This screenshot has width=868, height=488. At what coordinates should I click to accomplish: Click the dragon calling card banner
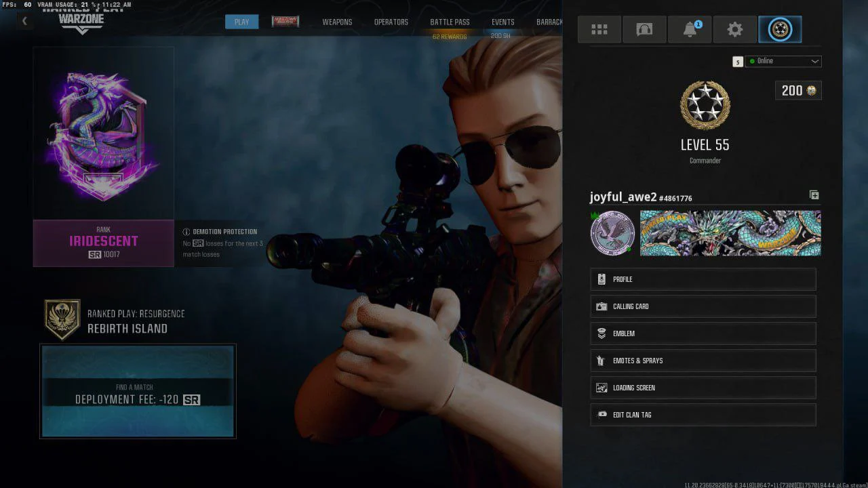pyautogui.click(x=730, y=233)
